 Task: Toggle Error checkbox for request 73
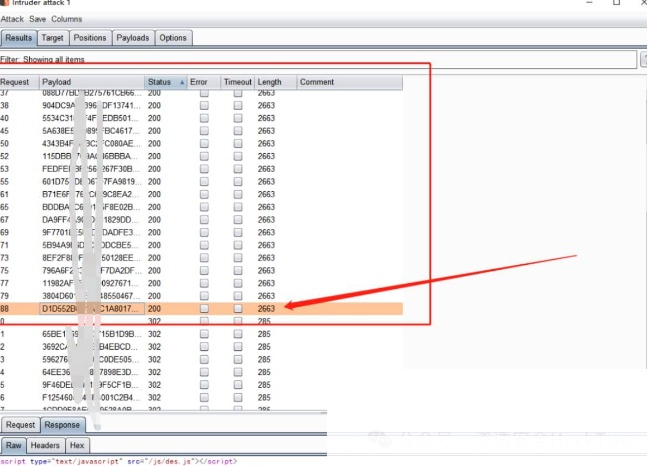[x=204, y=258]
